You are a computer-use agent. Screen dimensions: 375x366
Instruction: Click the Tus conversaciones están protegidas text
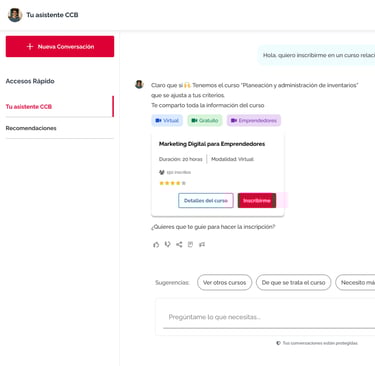pyautogui.click(x=320, y=343)
